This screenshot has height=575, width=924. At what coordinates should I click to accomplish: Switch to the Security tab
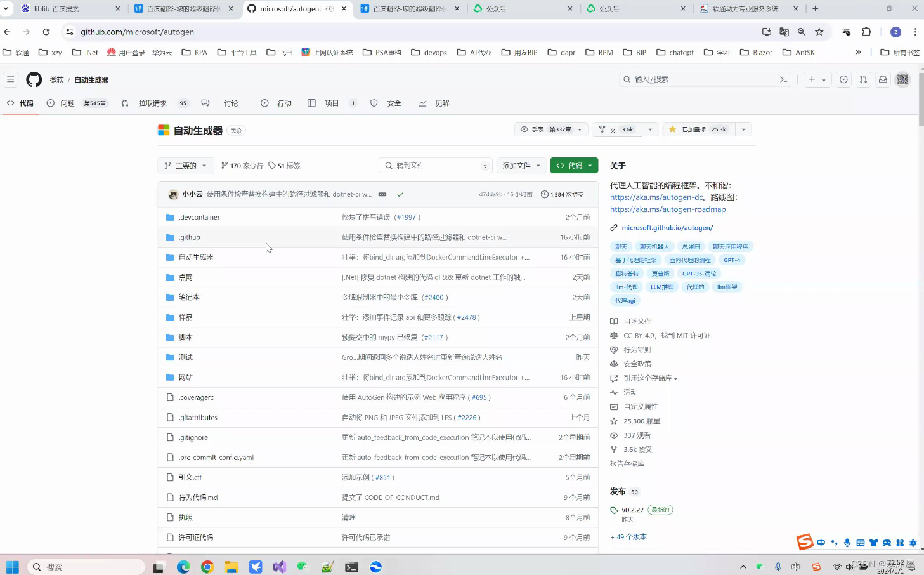pyautogui.click(x=386, y=103)
